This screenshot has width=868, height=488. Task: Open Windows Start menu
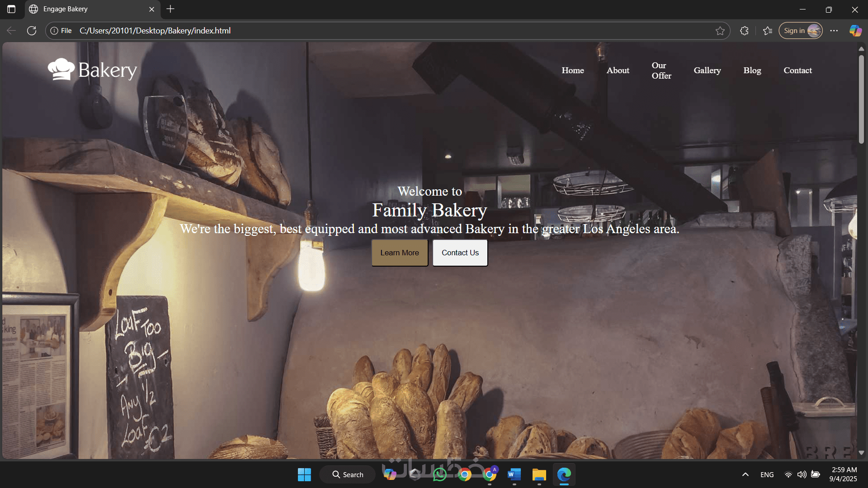(x=304, y=474)
